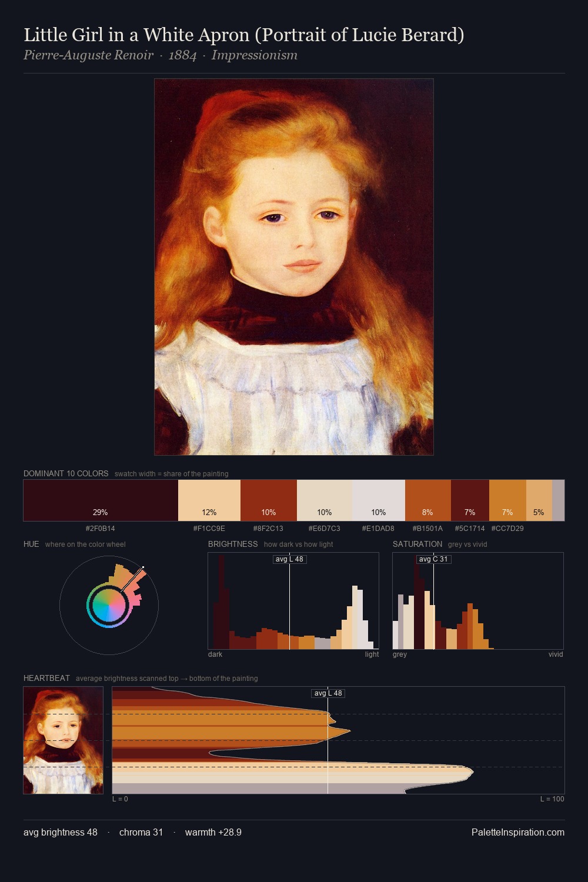Click the SATURATION section heading
The height and width of the screenshot is (882, 588).
click(x=417, y=544)
